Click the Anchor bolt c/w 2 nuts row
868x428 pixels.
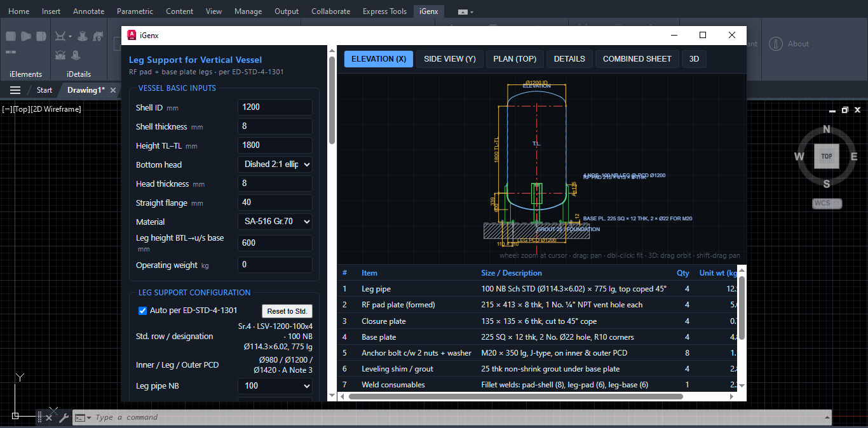[x=539, y=353]
